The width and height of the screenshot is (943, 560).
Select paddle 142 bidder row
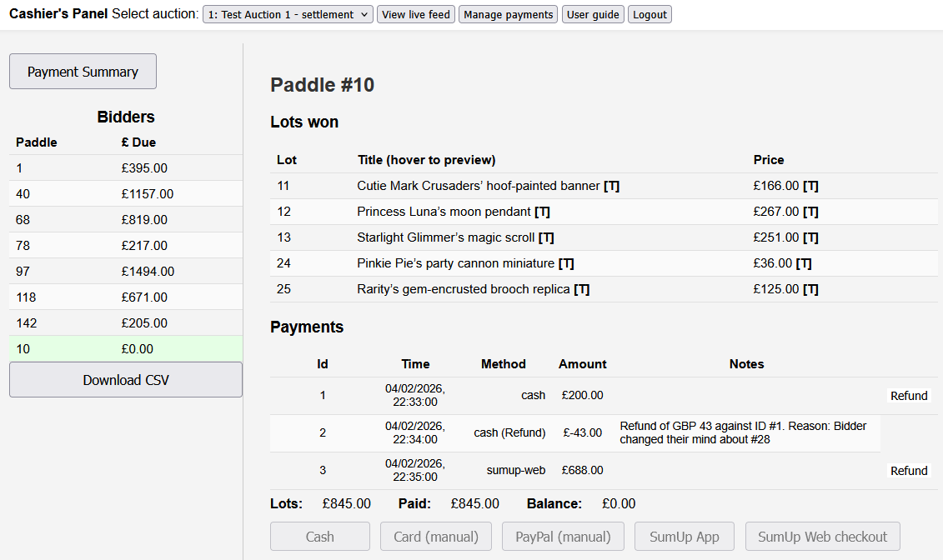pos(125,323)
